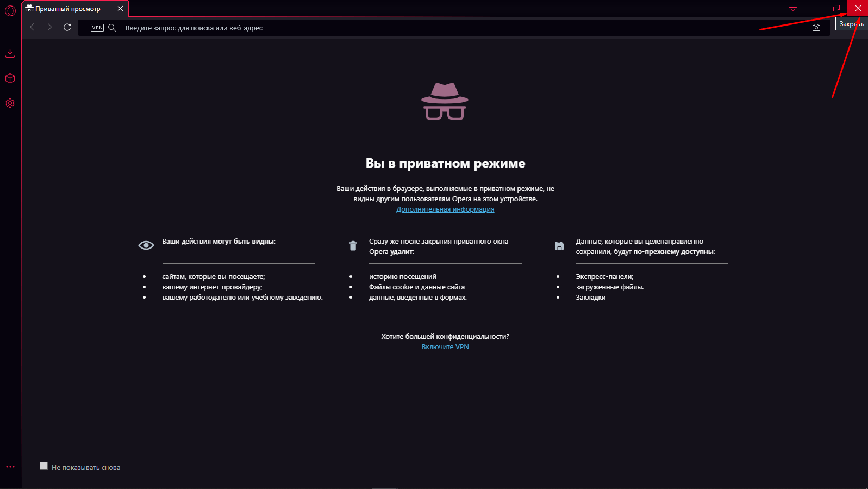Viewport: 868px width, 489px height.
Task: Go back with the back arrow
Action: (32, 27)
